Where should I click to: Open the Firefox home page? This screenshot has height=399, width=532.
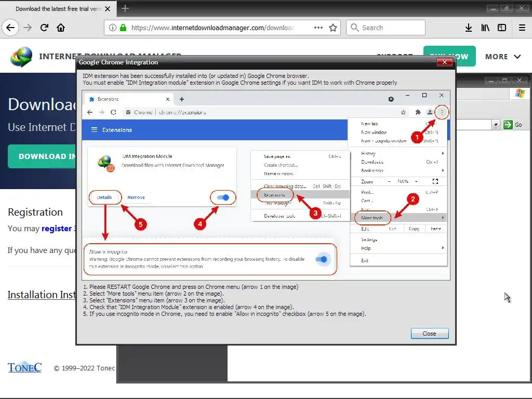coord(61,28)
